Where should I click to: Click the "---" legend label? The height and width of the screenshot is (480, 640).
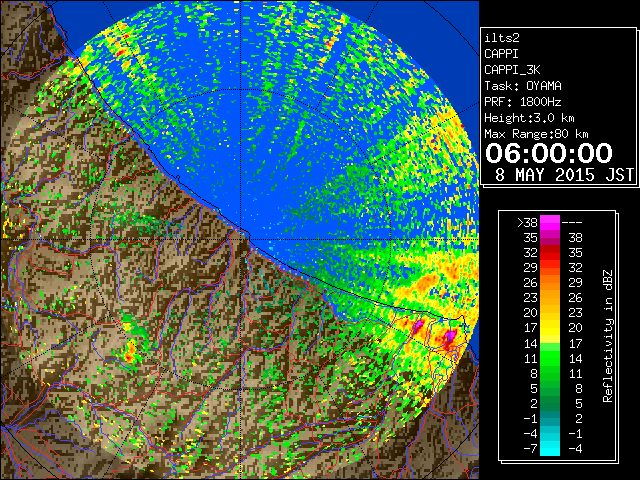click(572, 222)
